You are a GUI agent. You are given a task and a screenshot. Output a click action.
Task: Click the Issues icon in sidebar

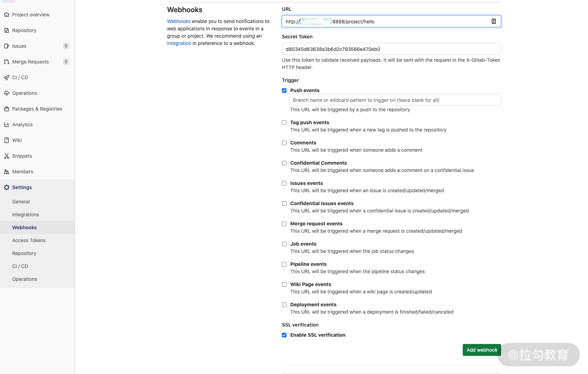[7, 46]
